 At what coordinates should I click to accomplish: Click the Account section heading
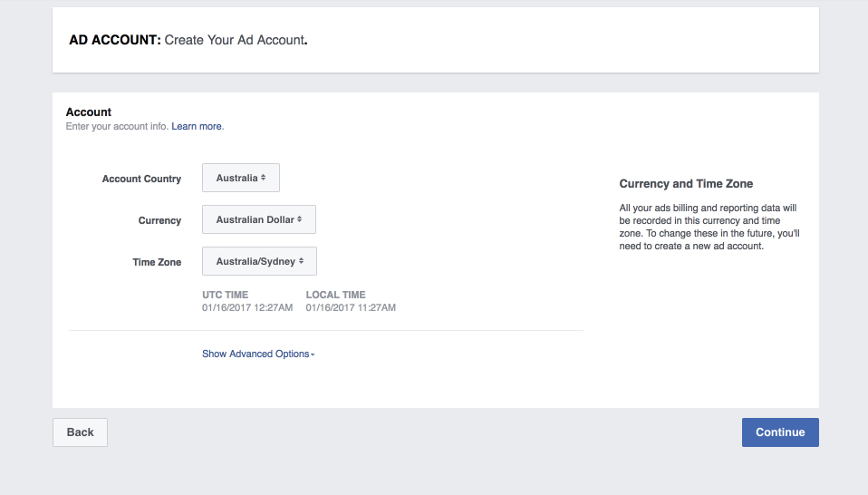[89, 112]
